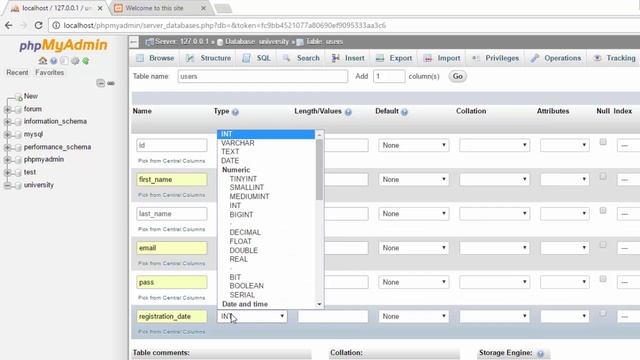This screenshot has height=360, width=640.
Task: Open the Import tab
Action: coord(442,58)
